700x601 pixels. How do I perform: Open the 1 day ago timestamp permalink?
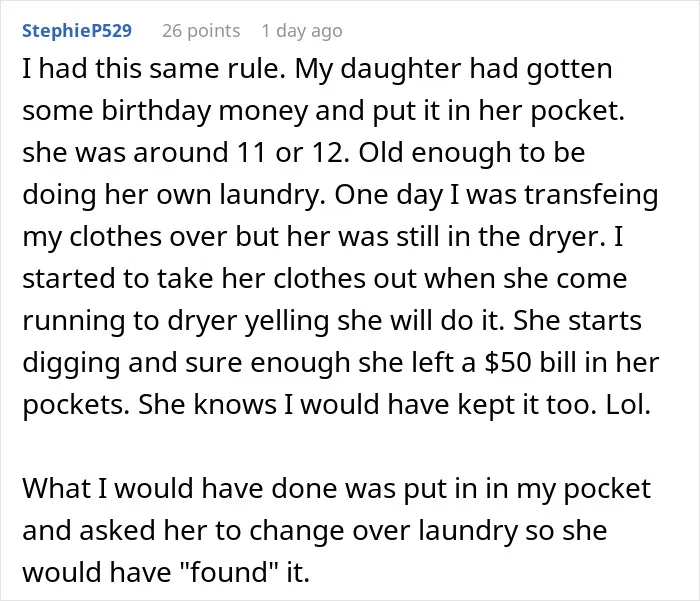pyautogui.click(x=302, y=31)
